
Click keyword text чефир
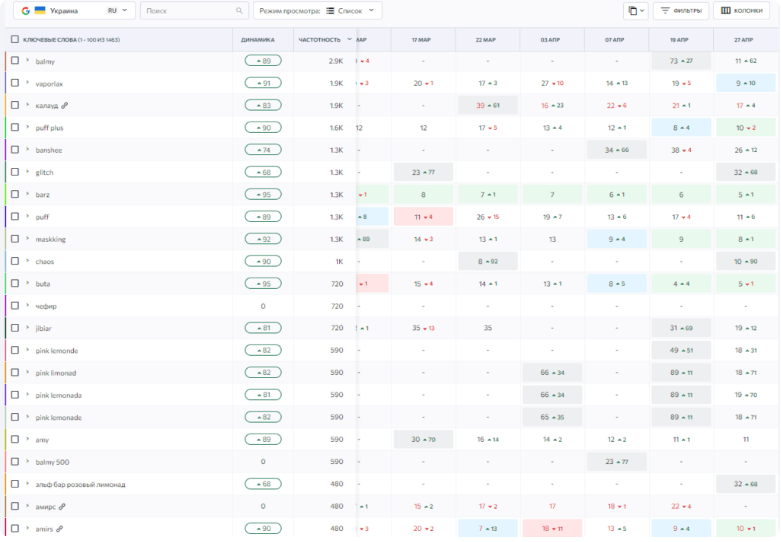[x=46, y=306]
